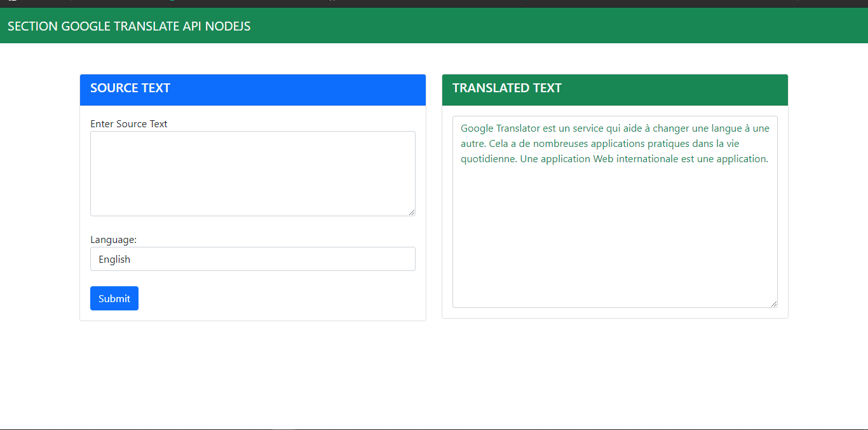Click the text 'quotidienne. Une application Web internationale'
Image resolution: width=868 pixels, height=430 pixels.
(x=569, y=159)
